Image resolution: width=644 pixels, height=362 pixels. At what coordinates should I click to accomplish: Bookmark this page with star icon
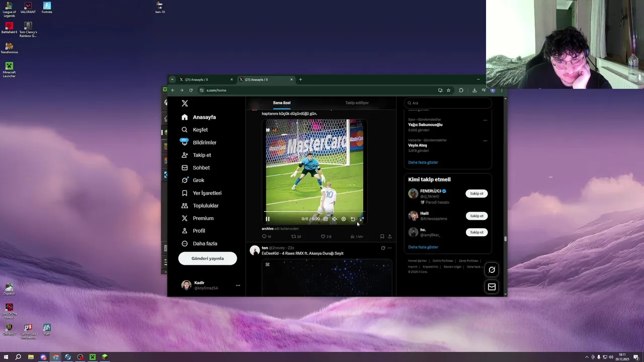point(448,90)
